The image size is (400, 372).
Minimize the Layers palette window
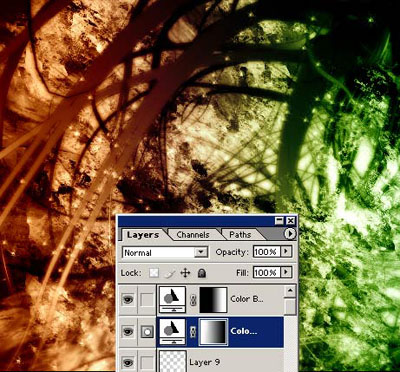tap(279, 220)
